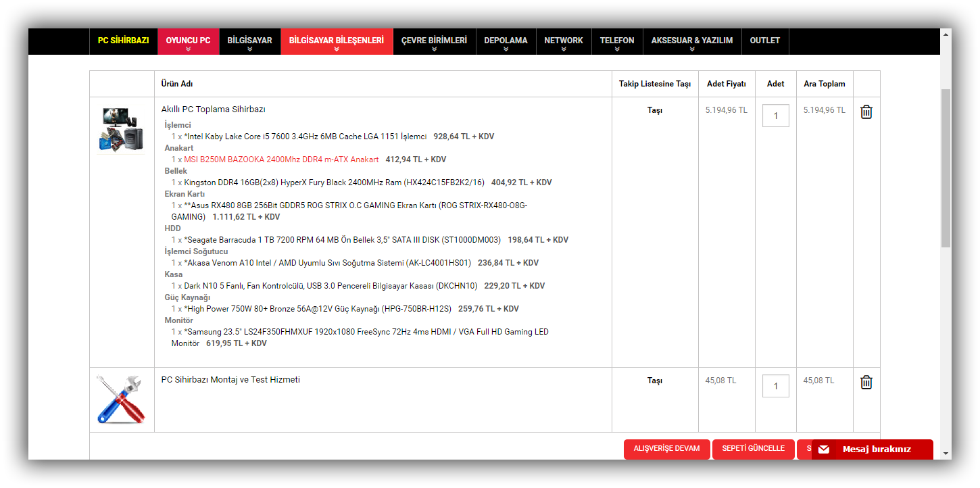Open the Akıllı PC Toplama Sihirbazı product title
Screen dimensions: 980x488
(214, 109)
